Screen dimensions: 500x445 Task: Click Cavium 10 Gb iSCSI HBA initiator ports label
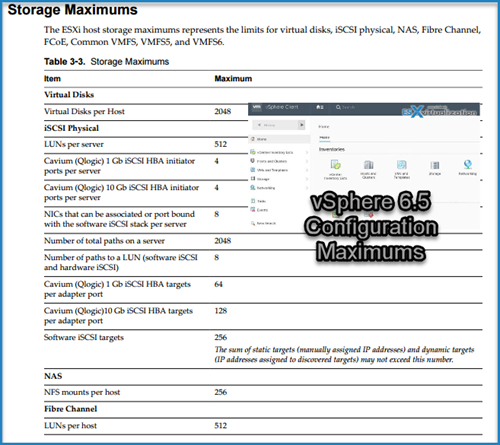tap(121, 193)
